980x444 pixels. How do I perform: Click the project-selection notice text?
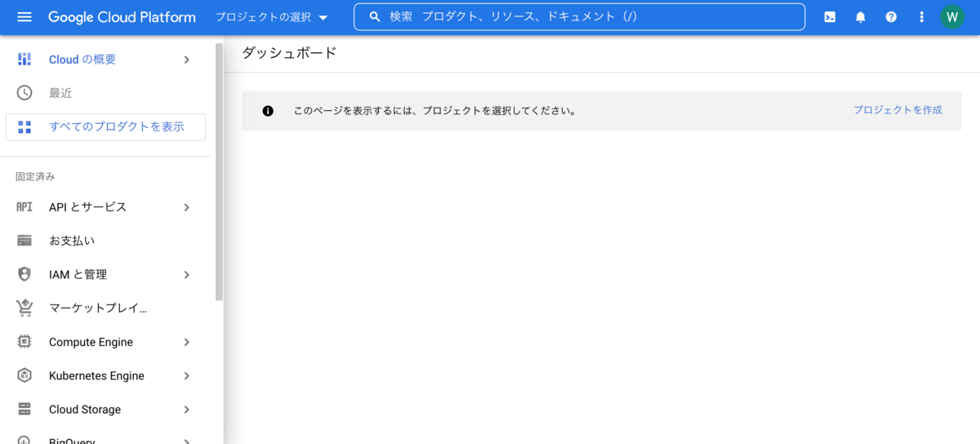click(434, 111)
